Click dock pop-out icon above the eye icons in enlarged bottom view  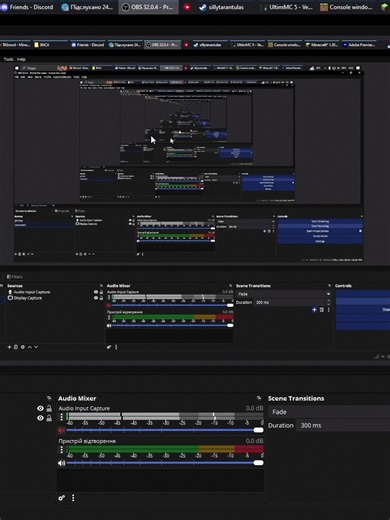(x=49, y=398)
